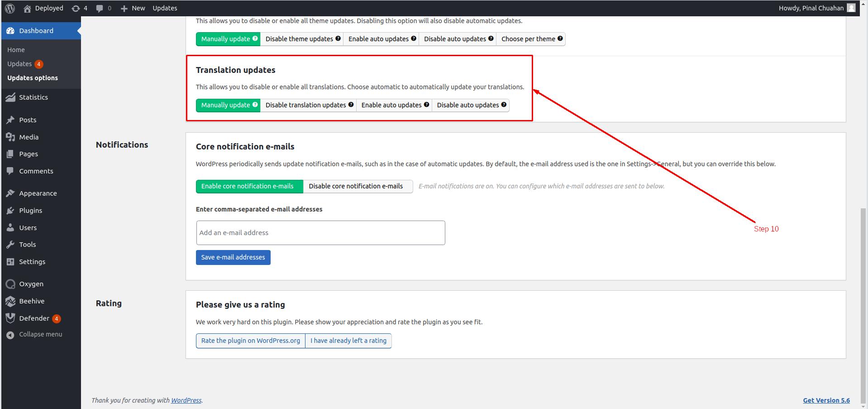Open Appearance menu in sidebar
The image size is (868, 409).
(41, 193)
